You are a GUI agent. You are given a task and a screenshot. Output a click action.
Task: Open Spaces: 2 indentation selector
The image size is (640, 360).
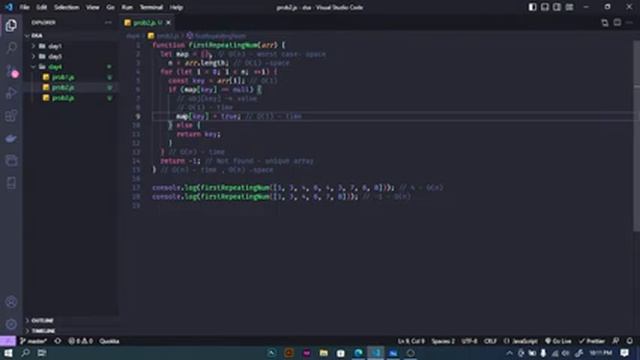[x=443, y=341]
